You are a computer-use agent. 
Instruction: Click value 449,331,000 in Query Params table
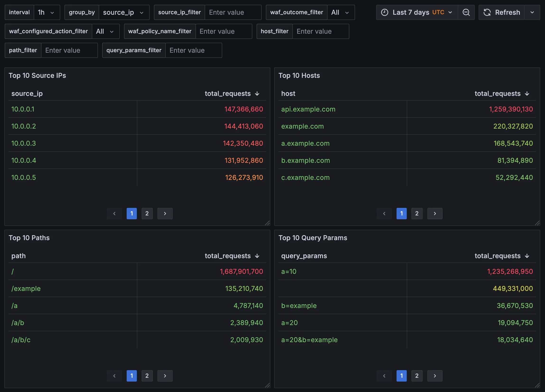click(513, 289)
